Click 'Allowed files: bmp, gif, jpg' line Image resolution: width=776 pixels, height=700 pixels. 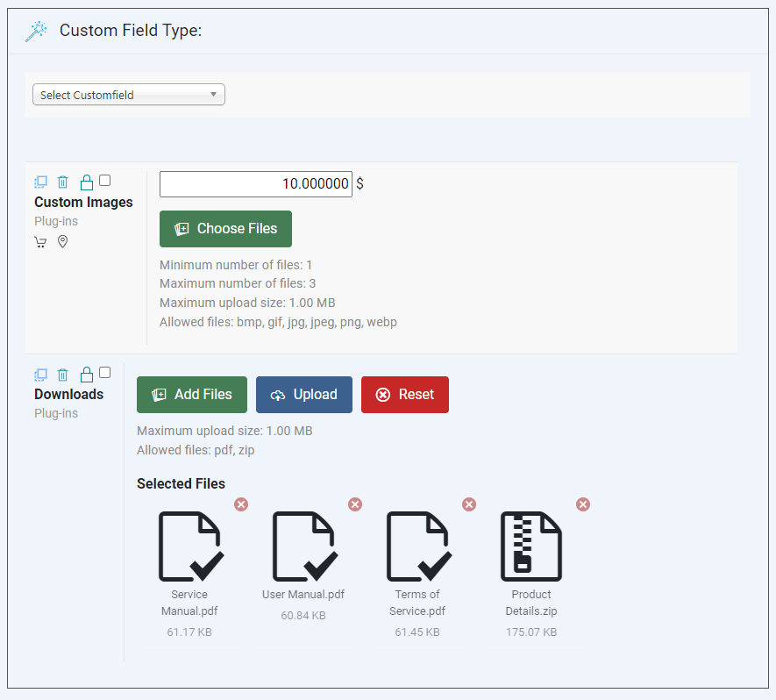tap(278, 322)
